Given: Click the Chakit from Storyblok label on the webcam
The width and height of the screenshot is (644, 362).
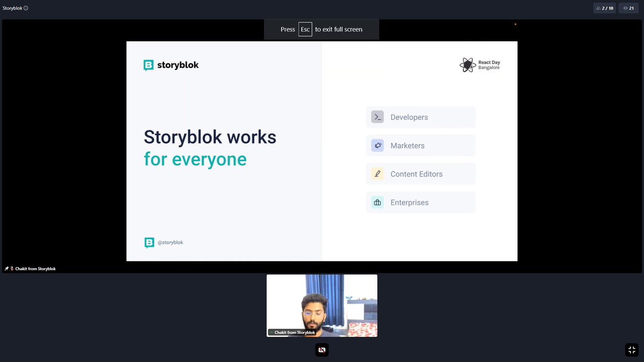Looking at the screenshot, I should pos(292,333).
